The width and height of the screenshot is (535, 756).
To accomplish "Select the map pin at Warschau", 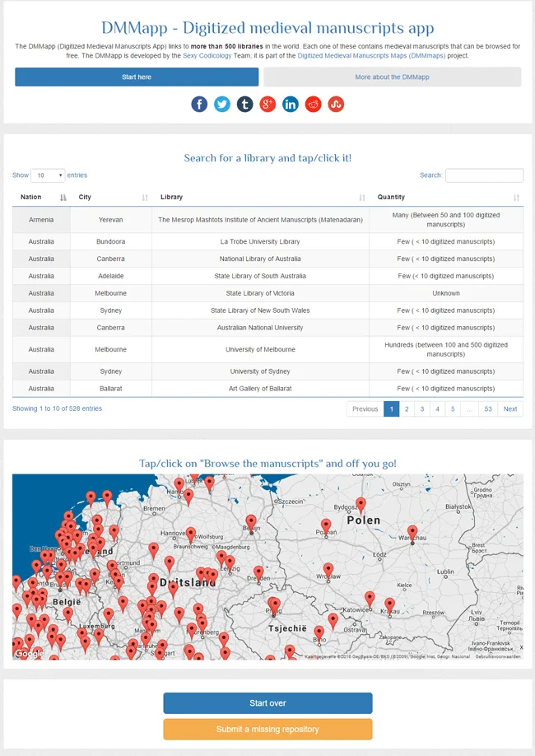I will coord(412,534).
